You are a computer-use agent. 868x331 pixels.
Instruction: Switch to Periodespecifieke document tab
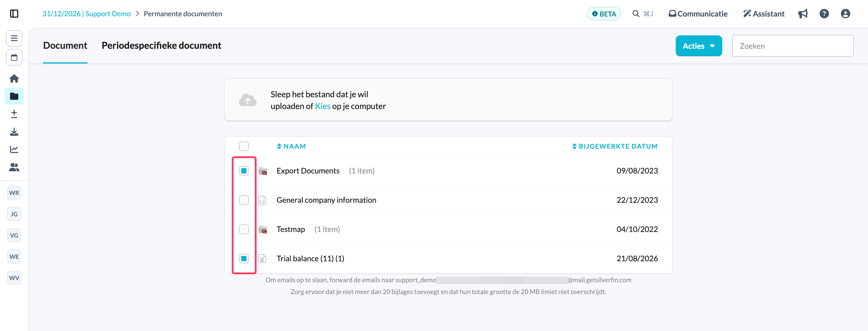[161, 46]
